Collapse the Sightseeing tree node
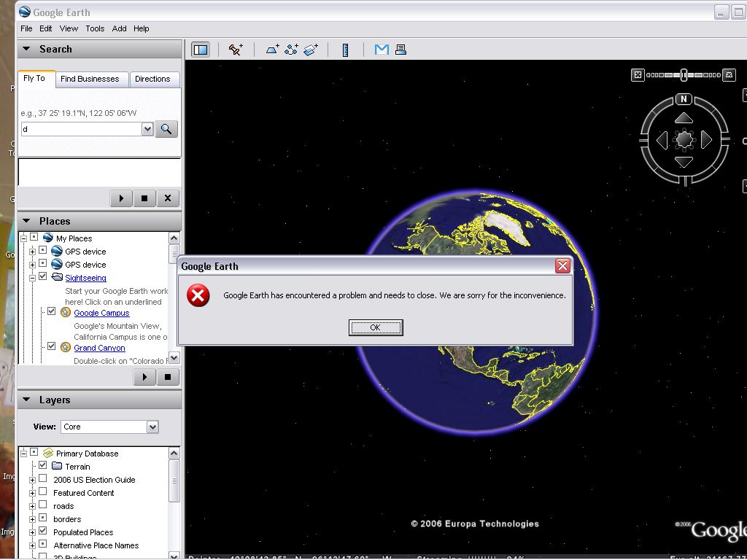This screenshot has width=747, height=560. pyautogui.click(x=32, y=278)
